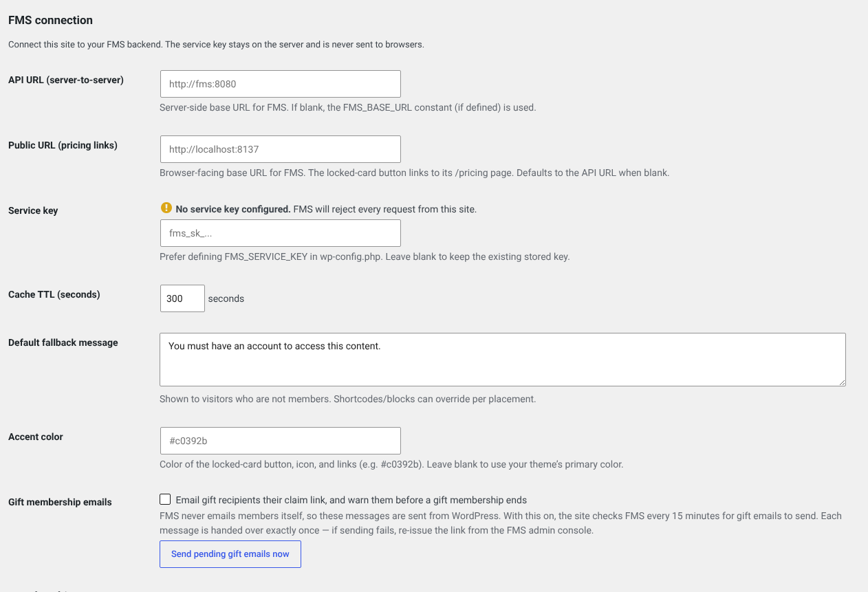Viewport: 868px width, 592px height.
Task: Click the 'Public URL (pricing links)' label
Action: (63, 145)
